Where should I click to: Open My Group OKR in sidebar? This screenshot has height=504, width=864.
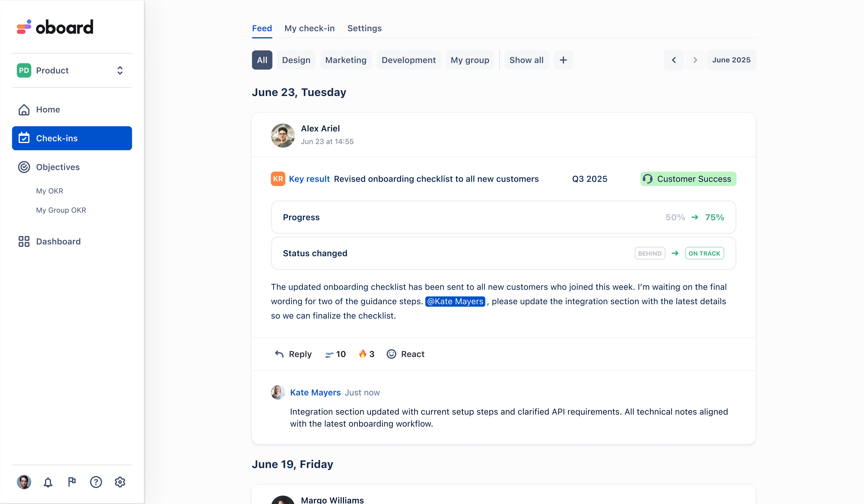[61, 210]
